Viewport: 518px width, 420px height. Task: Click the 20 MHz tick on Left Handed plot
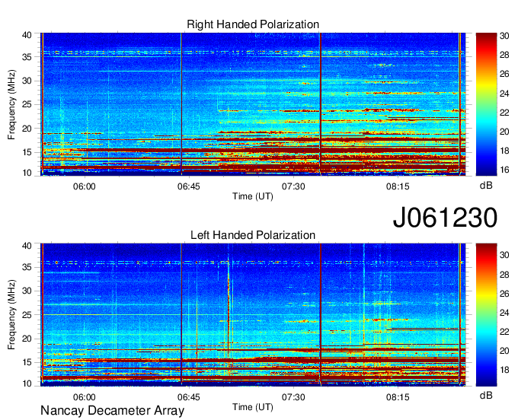27,339
